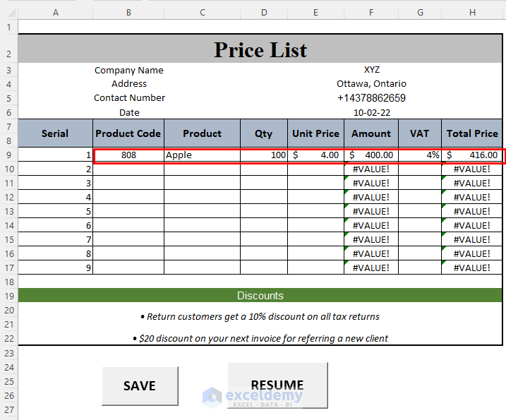Click the Qty column heading

coord(264,133)
